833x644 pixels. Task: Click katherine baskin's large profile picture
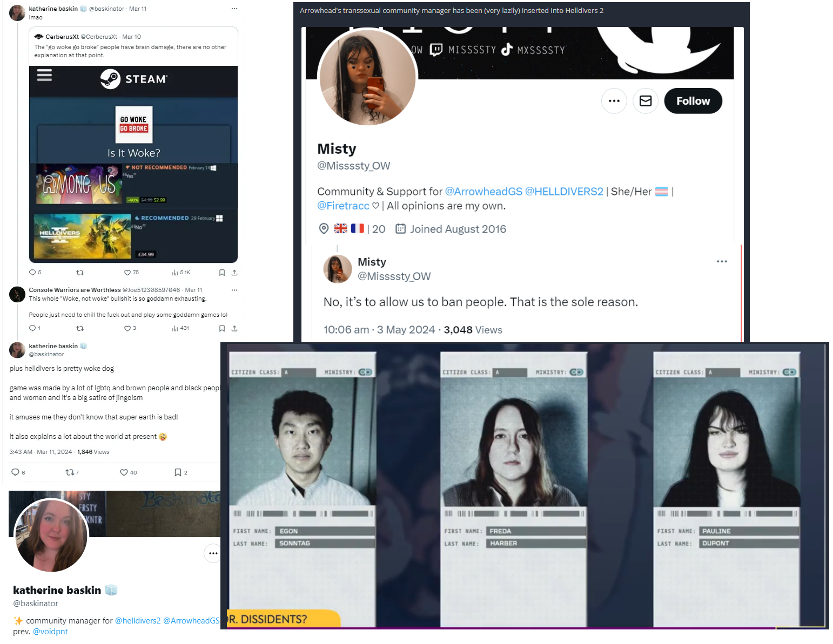coord(51,535)
